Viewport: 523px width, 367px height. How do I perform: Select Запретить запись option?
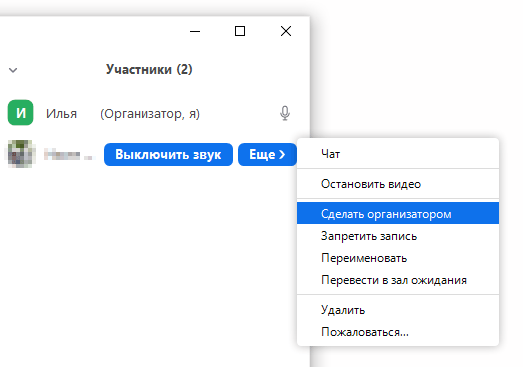click(x=398, y=236)
